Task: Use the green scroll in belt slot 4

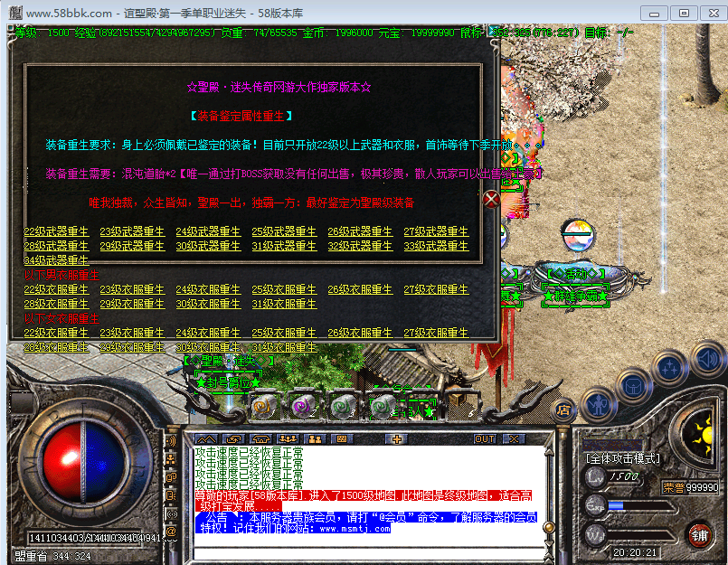Action: (x=384, y=407)
